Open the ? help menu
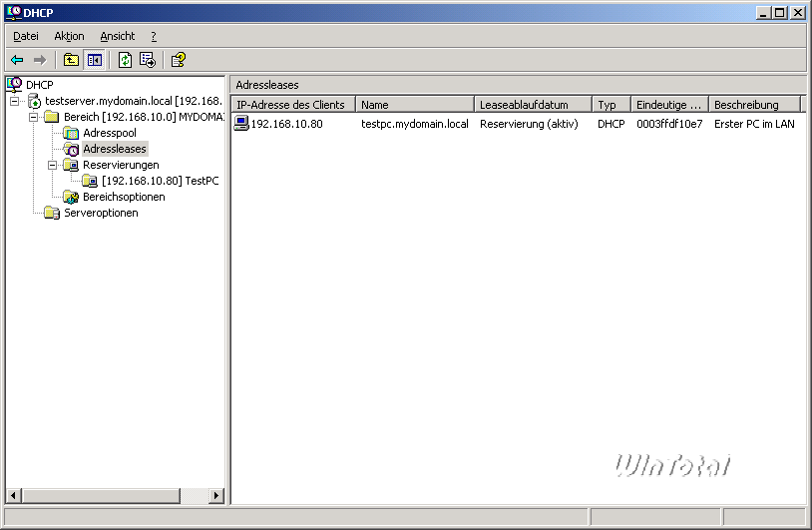The image size is (812, 530). pos(154,36)
